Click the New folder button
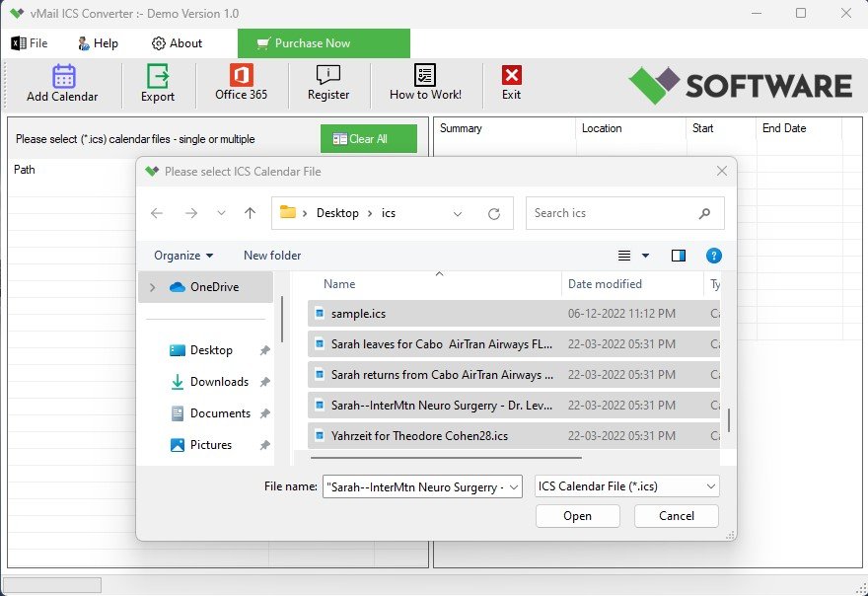 pyautogui.click(x=272, y=256)
